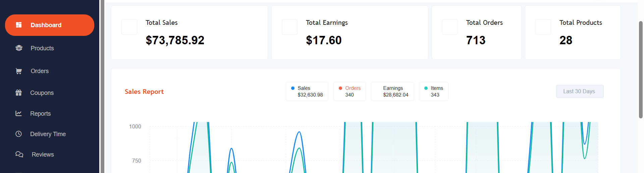The height and width of the screenshot is (173, 644).
Task: Click the 750 y-axis label
Action: [137, 161]
